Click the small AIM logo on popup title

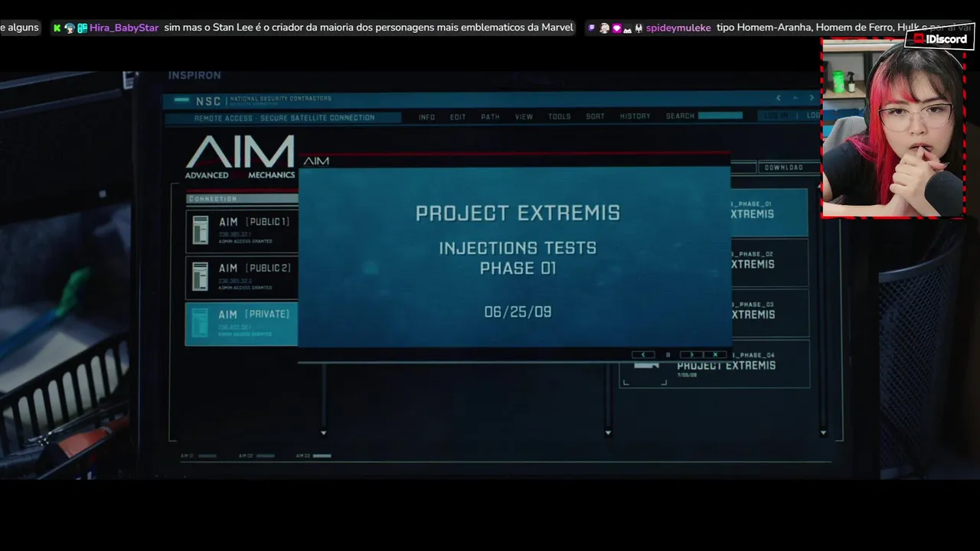tap(316, 161)
